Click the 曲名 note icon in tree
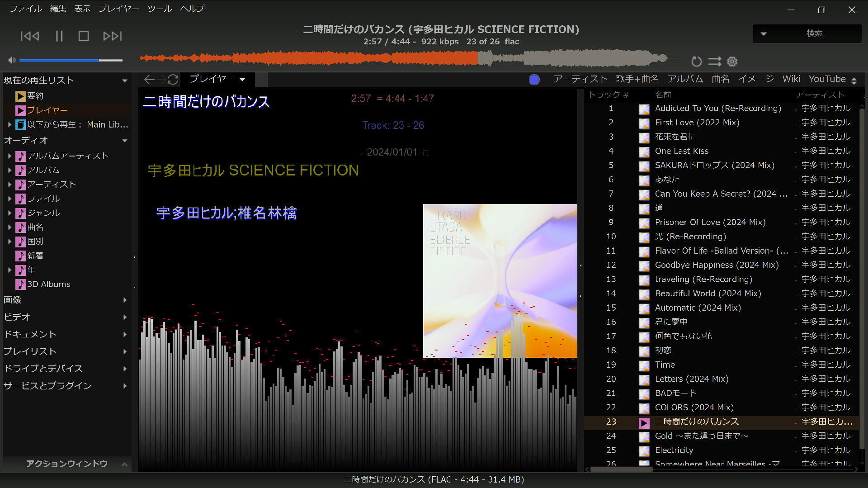 (x=20, y=227)
